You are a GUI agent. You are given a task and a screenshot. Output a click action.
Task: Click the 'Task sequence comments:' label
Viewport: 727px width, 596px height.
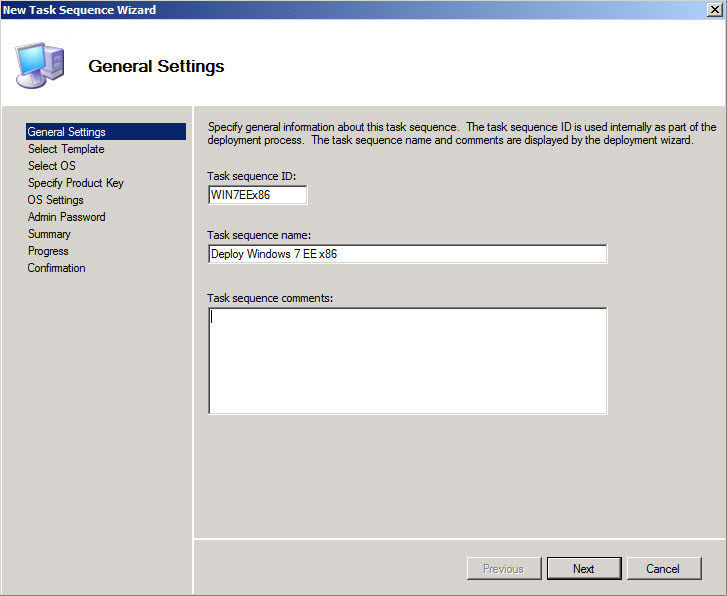(270, 298)
